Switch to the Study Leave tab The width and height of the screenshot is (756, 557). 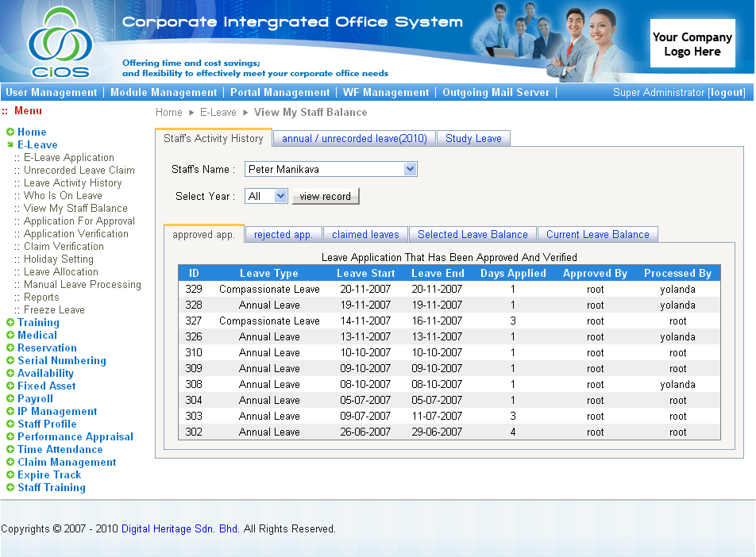point(473,139)
